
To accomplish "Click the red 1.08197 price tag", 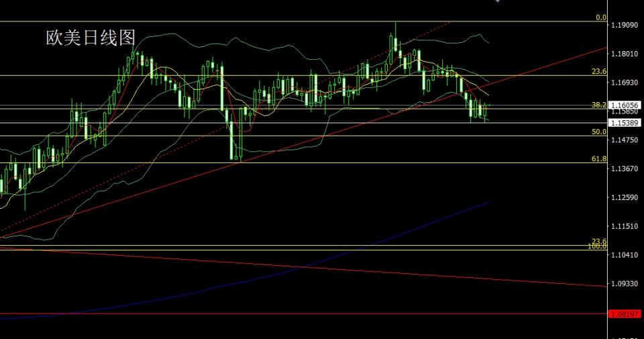I will [x=624, y=313].
